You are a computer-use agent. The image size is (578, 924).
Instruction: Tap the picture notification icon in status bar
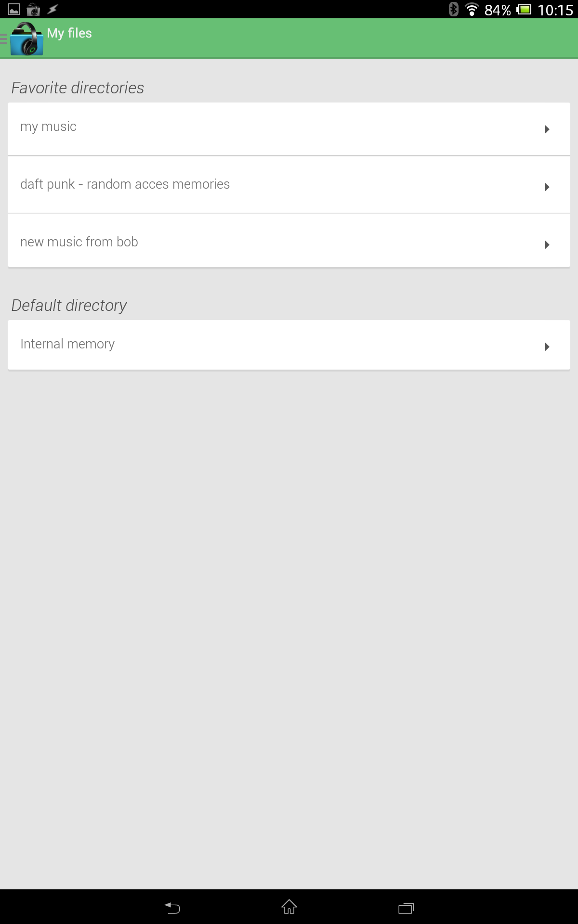(14, 9)
